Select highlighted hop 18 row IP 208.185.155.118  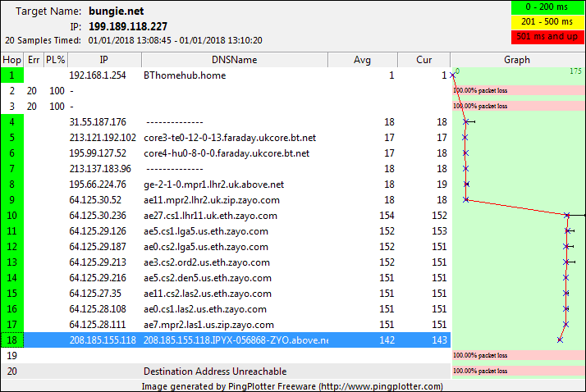click(x=103, y=340)
